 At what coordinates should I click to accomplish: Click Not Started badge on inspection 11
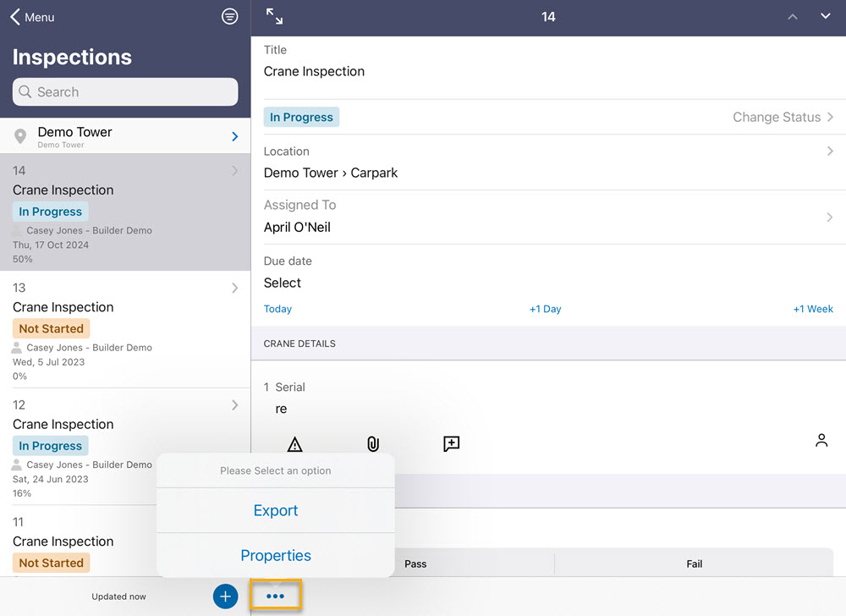click(x=52, y=563)
